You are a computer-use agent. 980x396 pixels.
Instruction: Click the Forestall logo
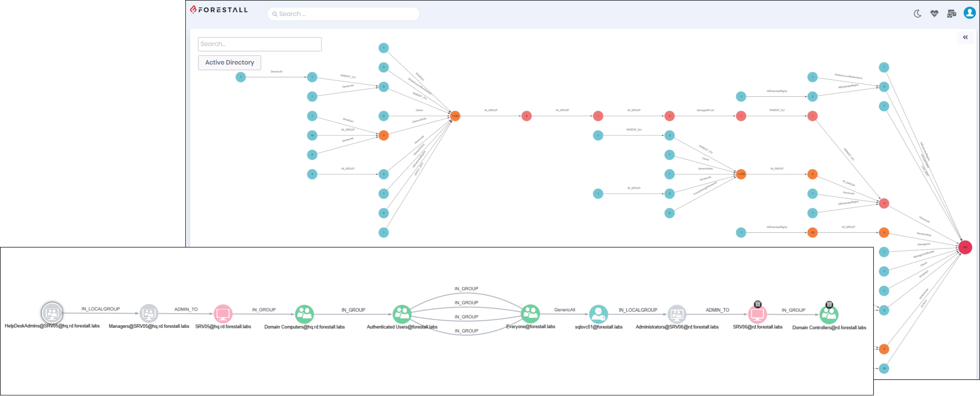(219, 10)
